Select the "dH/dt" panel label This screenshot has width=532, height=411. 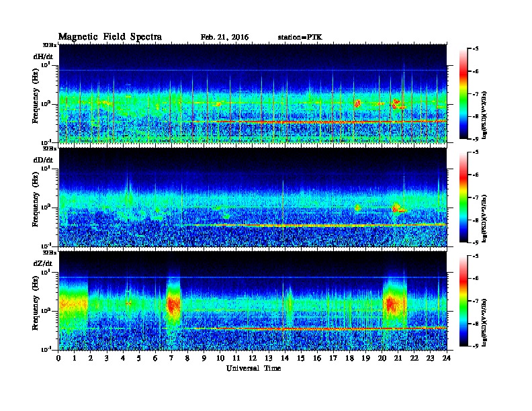coord(43,56)
